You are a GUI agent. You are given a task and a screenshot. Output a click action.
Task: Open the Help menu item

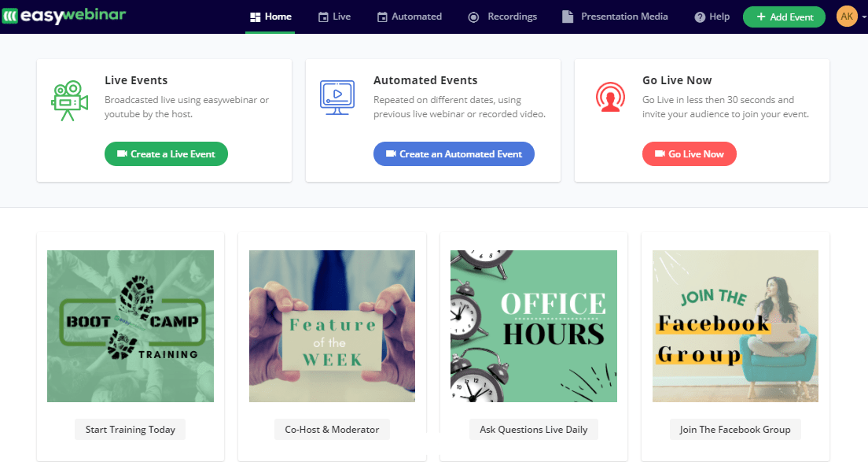click(712, 17)
